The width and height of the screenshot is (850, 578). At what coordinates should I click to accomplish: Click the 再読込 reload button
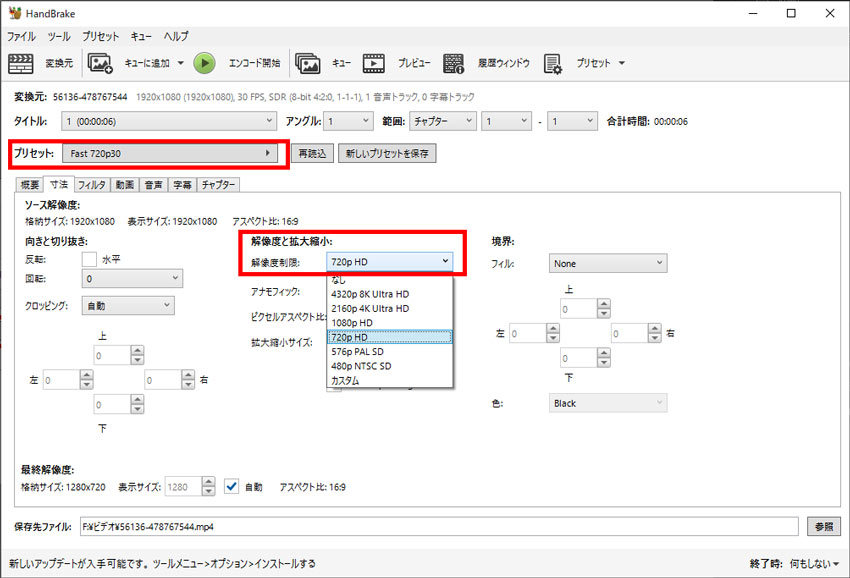[314, 153]
